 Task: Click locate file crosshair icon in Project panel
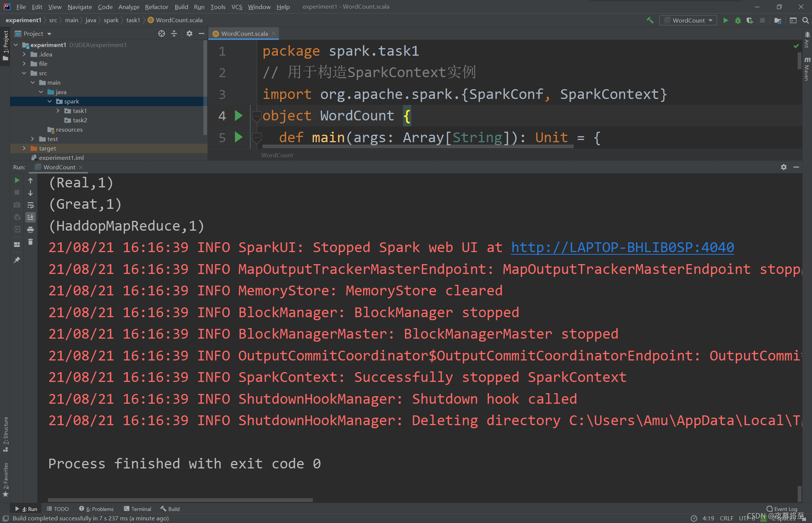pos(162,33)
